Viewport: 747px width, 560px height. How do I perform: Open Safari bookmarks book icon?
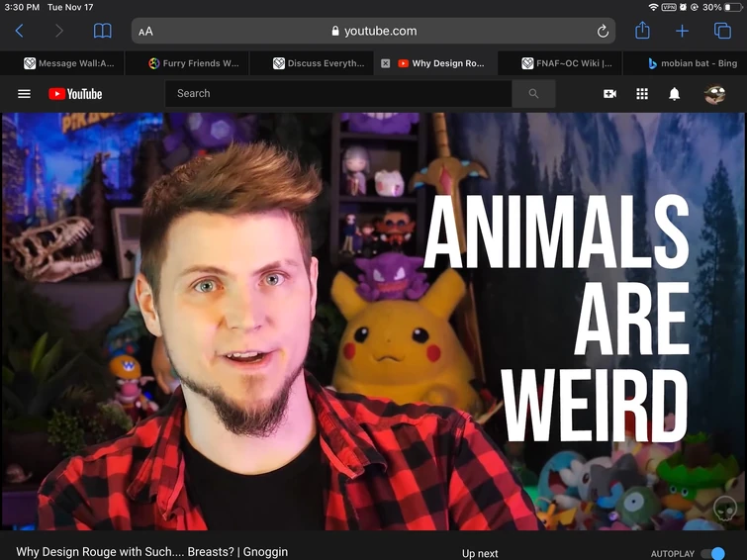pyautogui.click(x=103, y=31)
